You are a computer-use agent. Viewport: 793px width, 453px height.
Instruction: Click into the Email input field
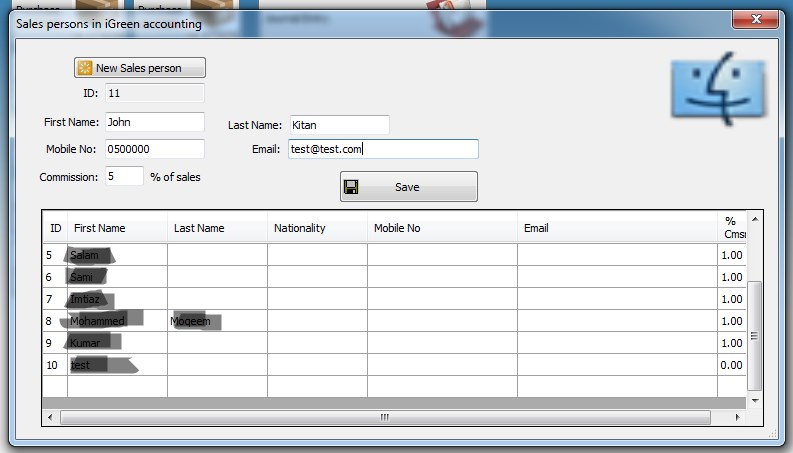(x=383, y=149)
